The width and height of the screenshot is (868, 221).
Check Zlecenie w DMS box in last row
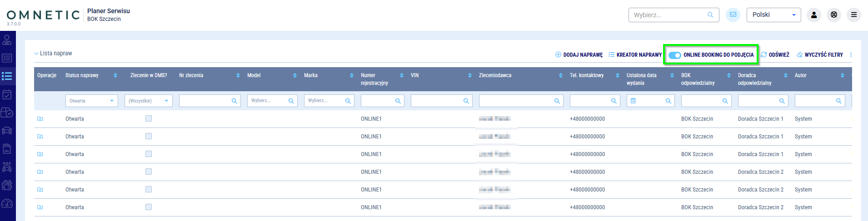point(149,207)
